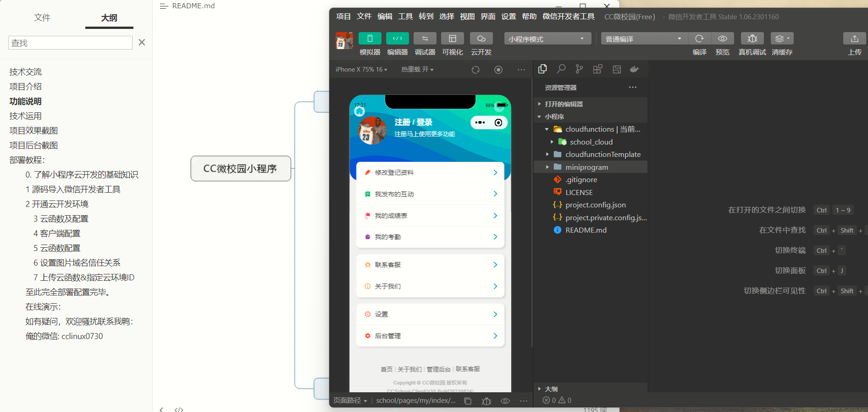
Task: Collapse the 小程序 section
Action: tap(591, 117)
